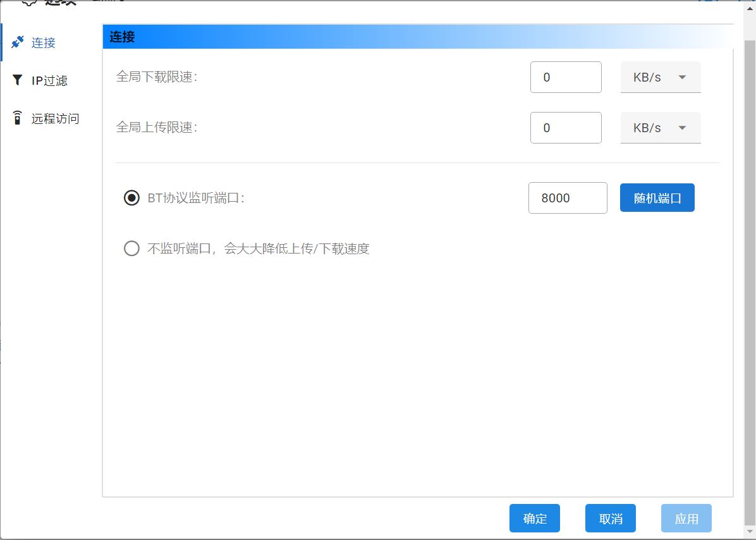756x540 pixels.
Task: Open the IP过滤 settings tab label
Action: 49,80
